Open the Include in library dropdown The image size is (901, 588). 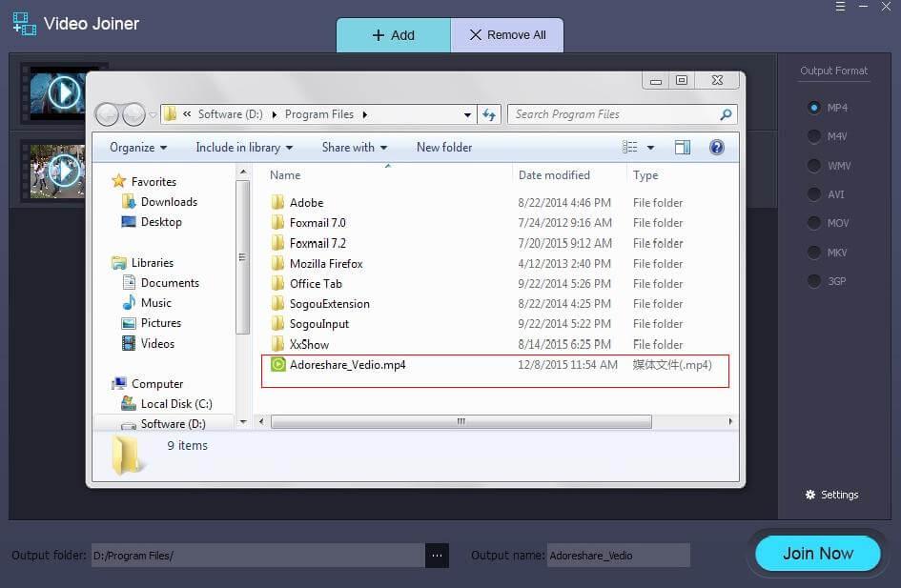click(x=244, y=148)
